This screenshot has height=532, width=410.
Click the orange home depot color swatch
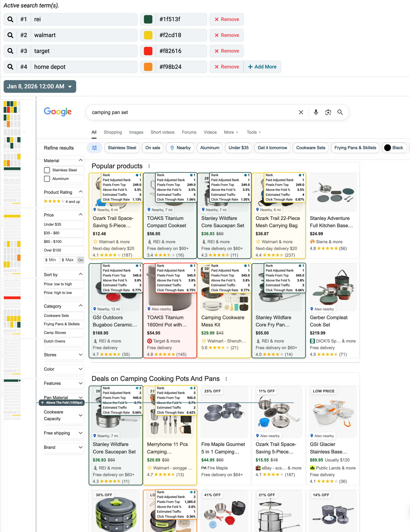pos(148,67)
